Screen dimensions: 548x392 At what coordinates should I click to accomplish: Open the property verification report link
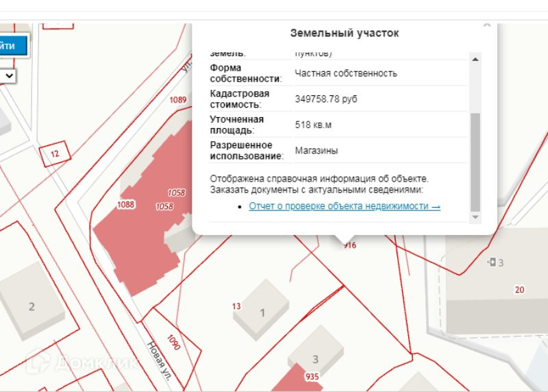[345, 206]
